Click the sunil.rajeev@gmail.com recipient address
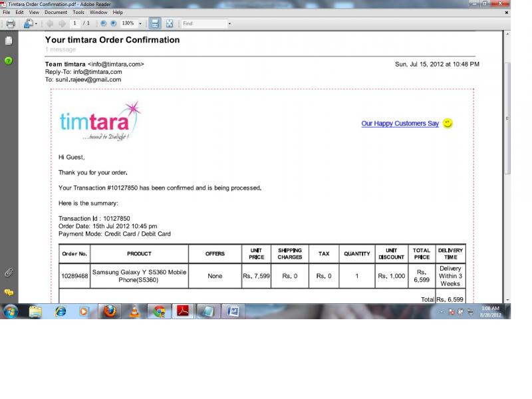Image resolution: width=532 pixels, height=399 pixels. pos(88,80)
